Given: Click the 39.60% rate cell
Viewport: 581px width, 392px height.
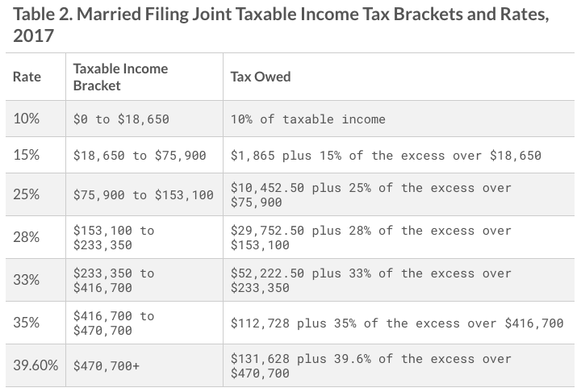Looking at the screenshot, I should [x=36, y=365].
